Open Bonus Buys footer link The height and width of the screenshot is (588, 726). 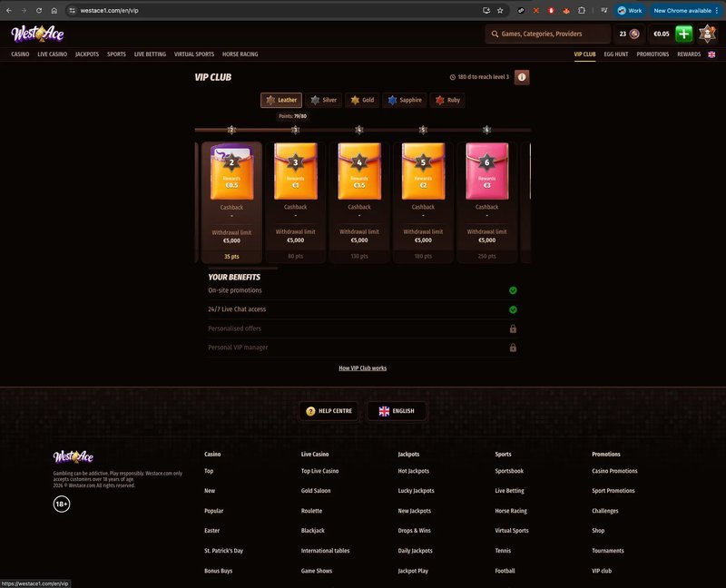click(218, 571)
